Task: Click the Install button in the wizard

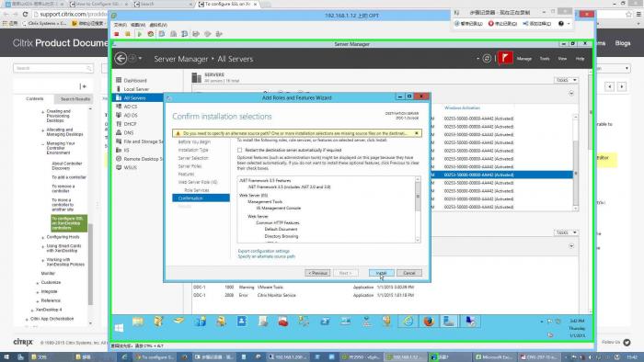Action: (x=381, y=273)
